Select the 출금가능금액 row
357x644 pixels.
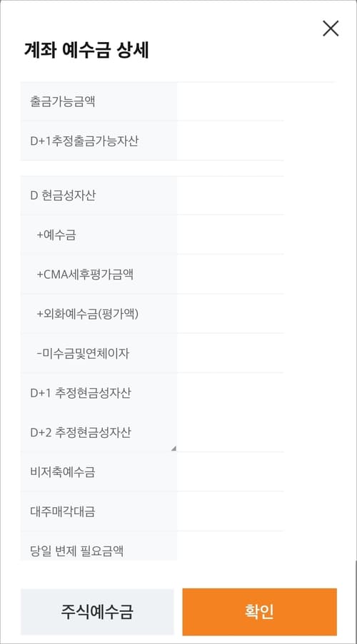152,101
